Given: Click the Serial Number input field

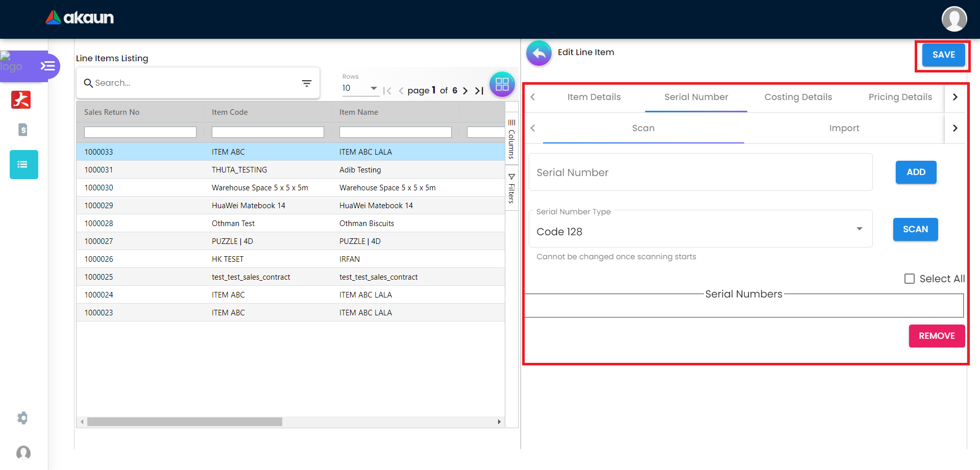Looking at the screenshot, I should point(700,172).
